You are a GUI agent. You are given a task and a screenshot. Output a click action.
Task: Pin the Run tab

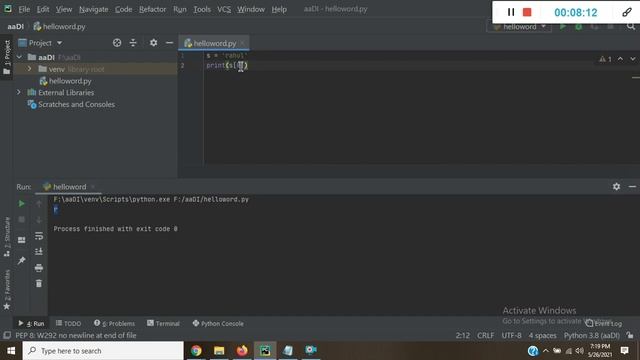click(x=21, y=260)
